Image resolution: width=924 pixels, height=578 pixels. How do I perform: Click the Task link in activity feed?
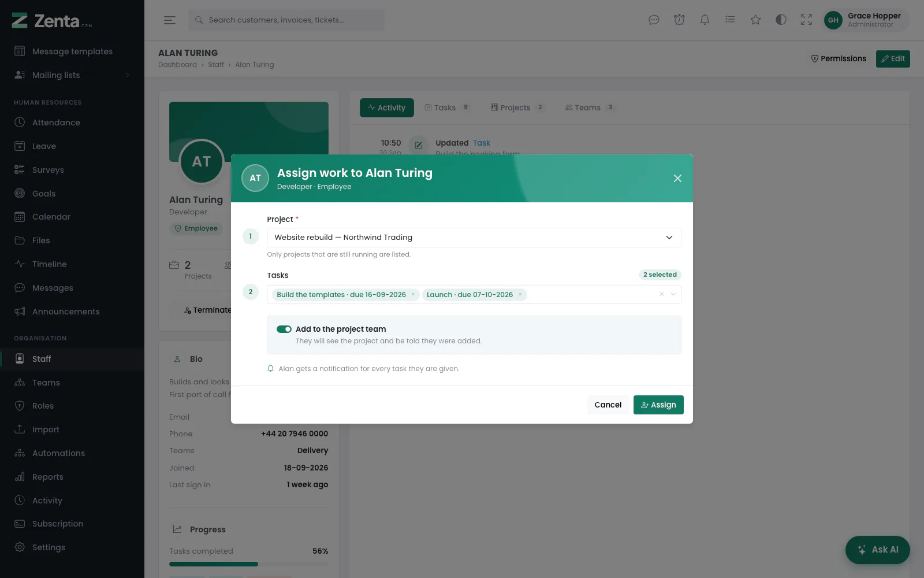coord(482,143)
